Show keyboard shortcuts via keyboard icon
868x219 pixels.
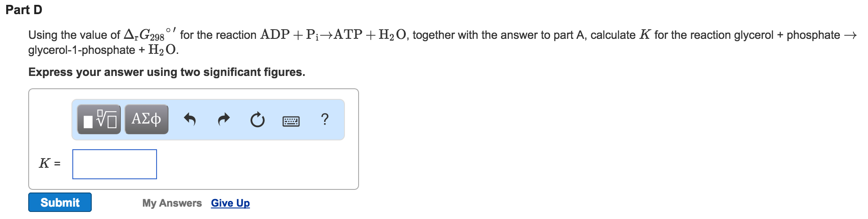point(291,121)
